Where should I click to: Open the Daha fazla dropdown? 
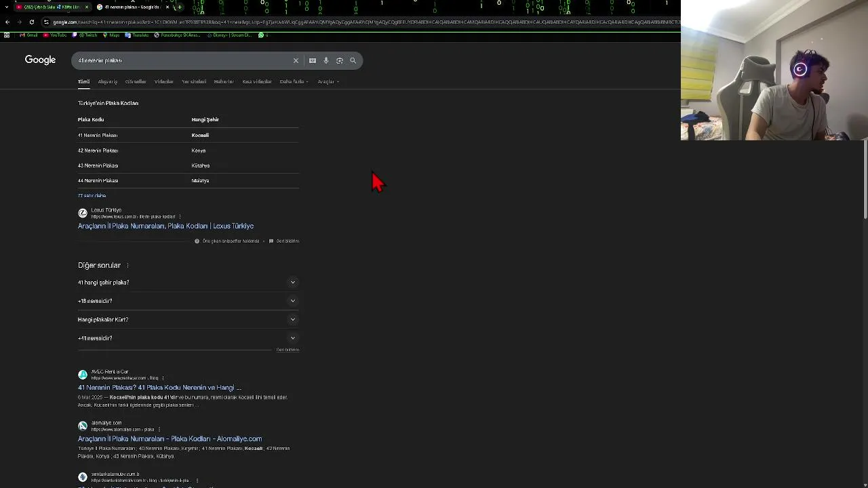point(294,81)
